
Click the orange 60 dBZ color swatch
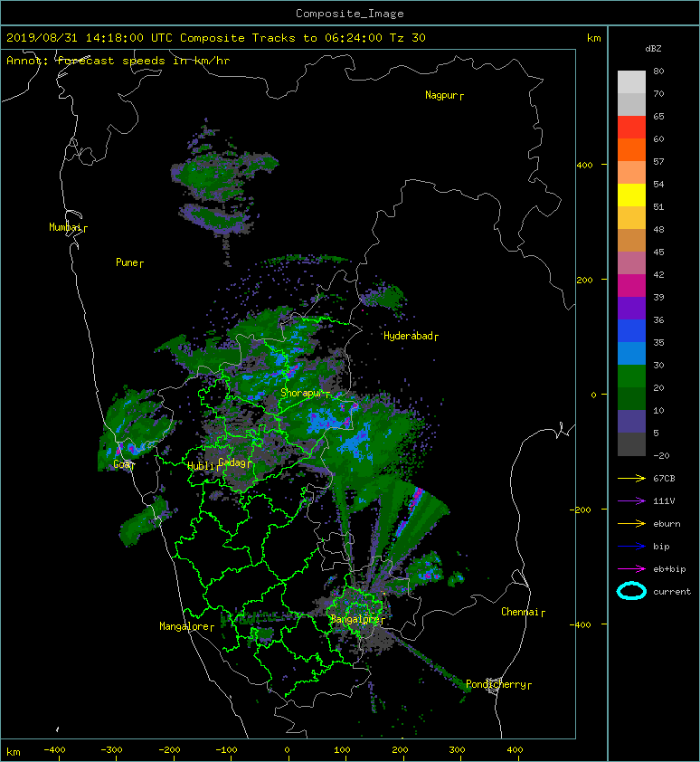[x=631, y=150]
